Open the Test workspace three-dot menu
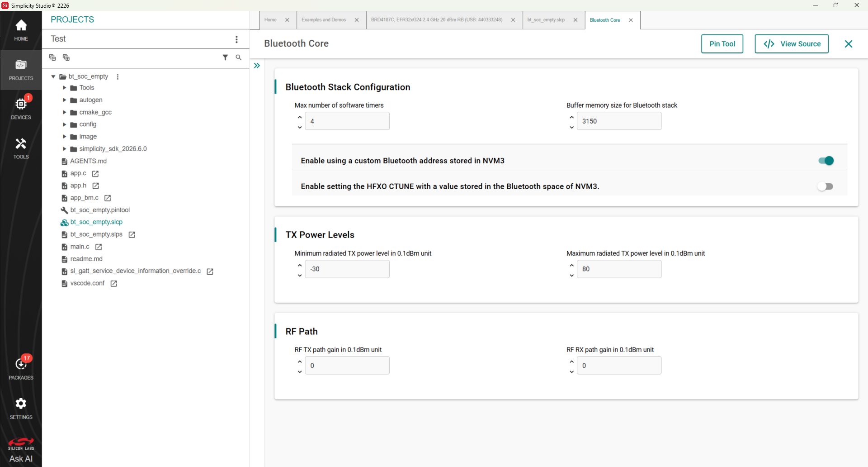Viewport: 868px width, 467px height. pyautogui.click(x=236, y=39)
